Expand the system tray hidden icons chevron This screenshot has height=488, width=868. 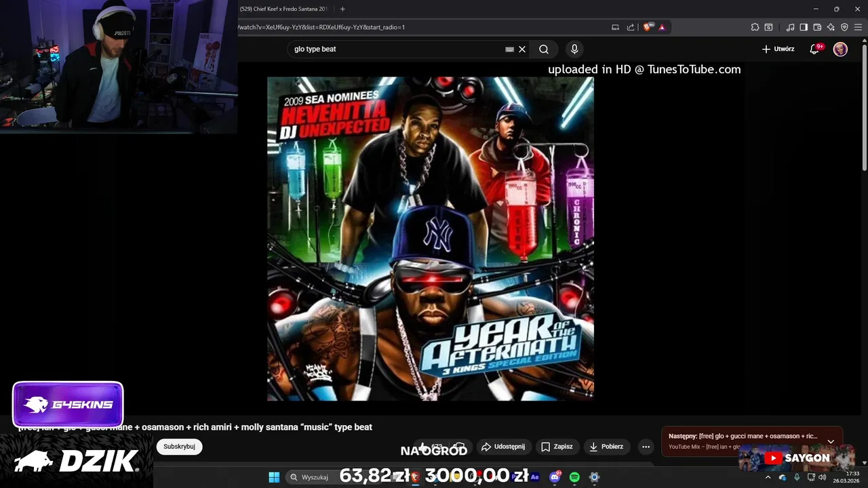[768, 477]
